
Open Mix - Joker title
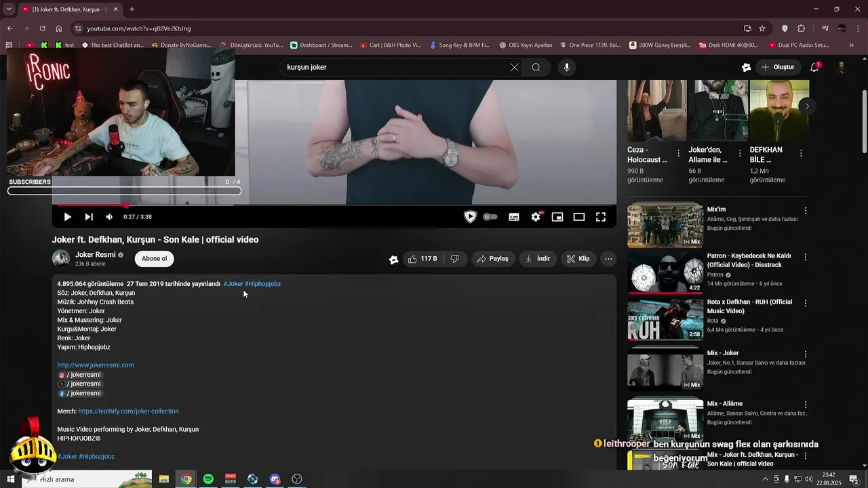pyautogui.click(x=723, y=353)
